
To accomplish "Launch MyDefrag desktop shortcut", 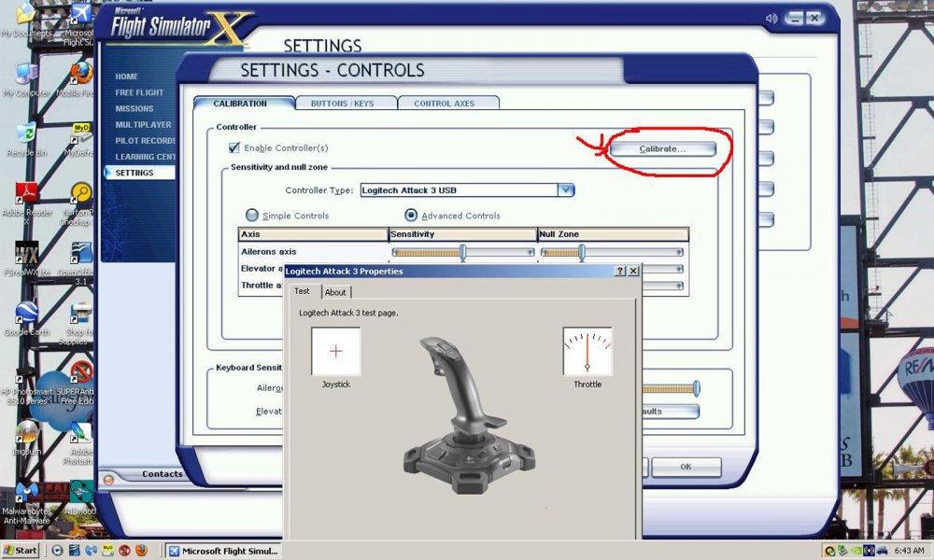I will pos(80,140).
